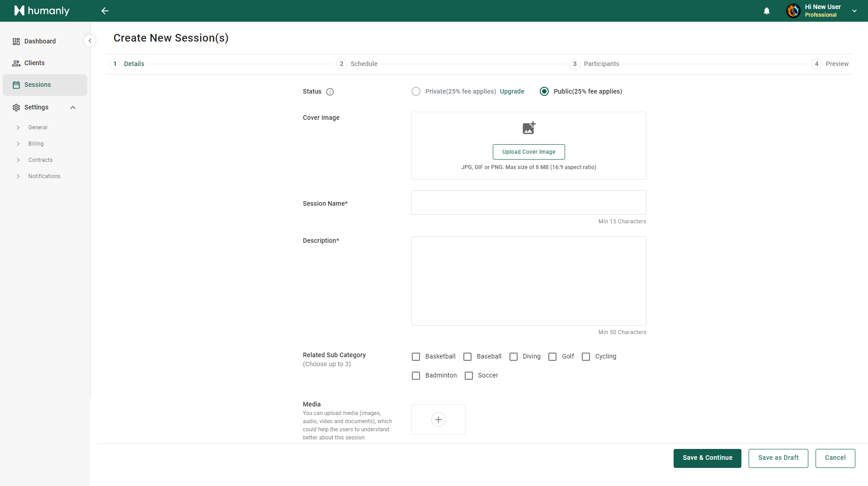
Task: Click the Hi New User greeting
Action: (823, 7)
